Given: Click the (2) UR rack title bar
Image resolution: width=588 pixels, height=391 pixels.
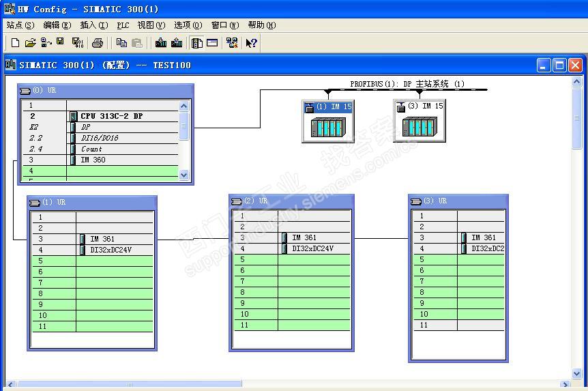Looking at the screenshot, I should [291, 201].
